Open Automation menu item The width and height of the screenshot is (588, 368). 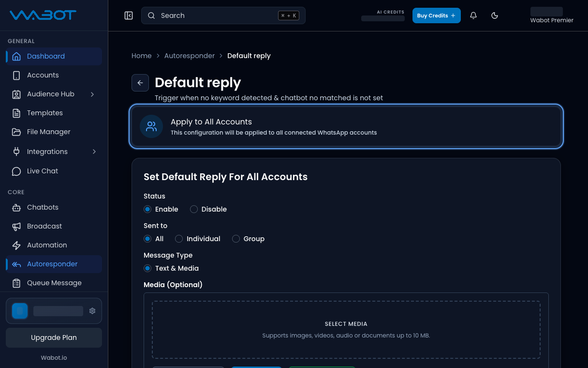tap(54, 245)
